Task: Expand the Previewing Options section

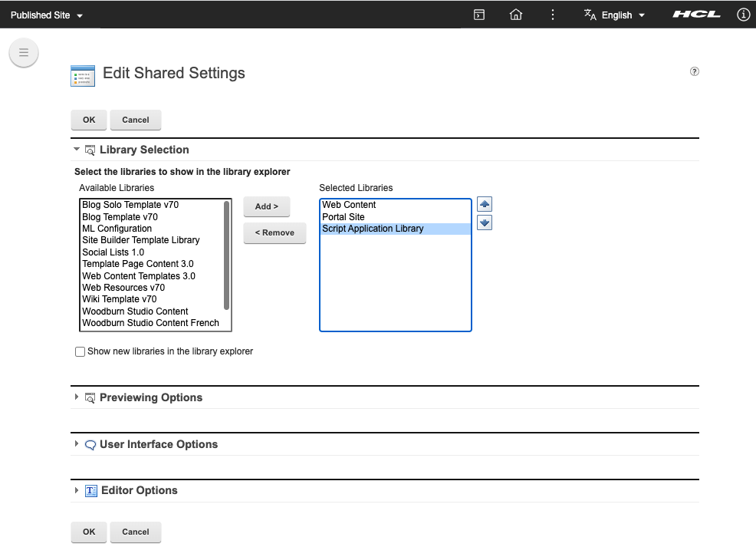Action: (x=76, y=397)
